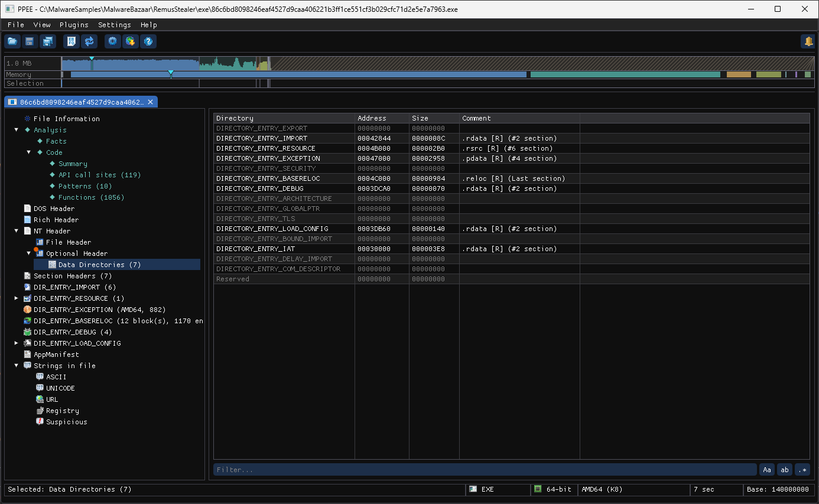
Task: Select the Facts tree item
Action: pyautogui.click(x=56, y=141)
